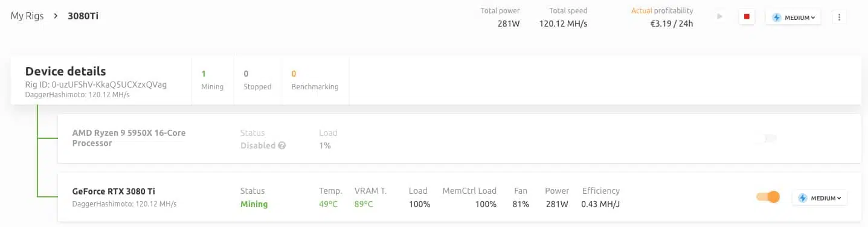Click the Disabled status help question icon
Viewport: 868px width, 227px height.
[x=281, y=145]
